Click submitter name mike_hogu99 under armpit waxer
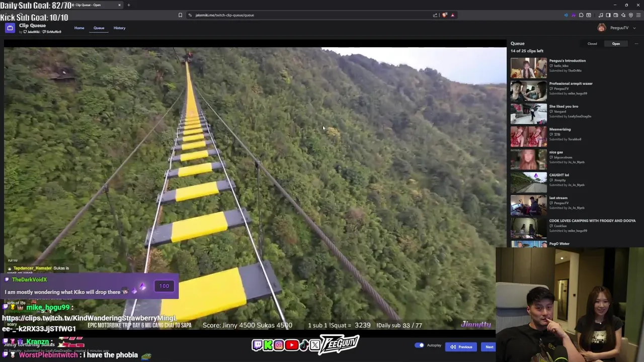Viewport: 644px width, 362px height. point(578,94)
